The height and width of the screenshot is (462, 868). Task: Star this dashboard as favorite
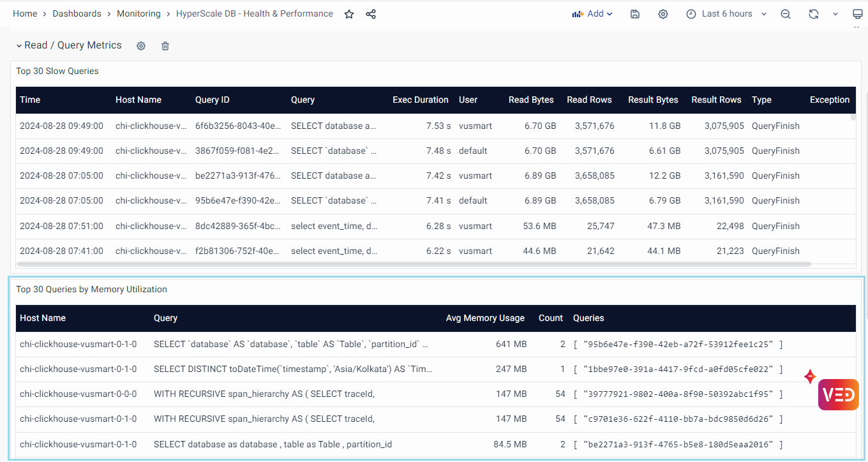pyautogui.click(x=349, y=14)
